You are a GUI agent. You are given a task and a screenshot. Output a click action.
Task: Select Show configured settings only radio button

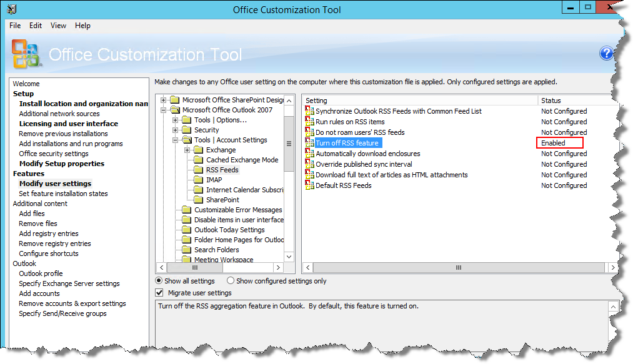coord(231,280)
